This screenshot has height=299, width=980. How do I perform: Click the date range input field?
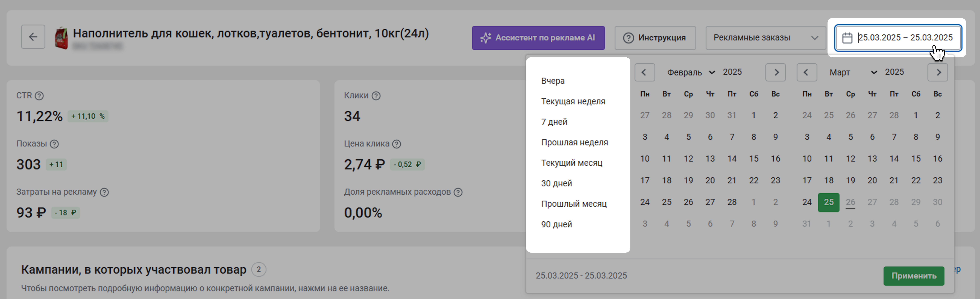click(898, 38)
